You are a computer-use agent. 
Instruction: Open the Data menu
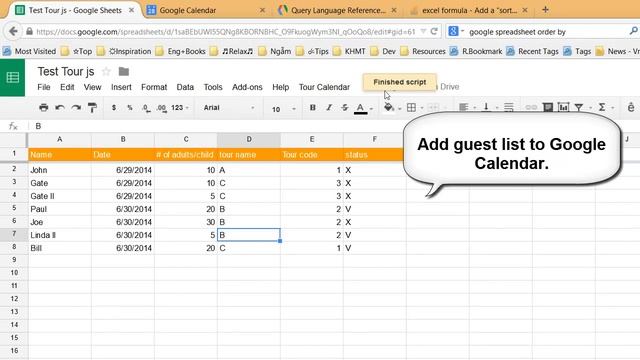(x=185, y=87)
